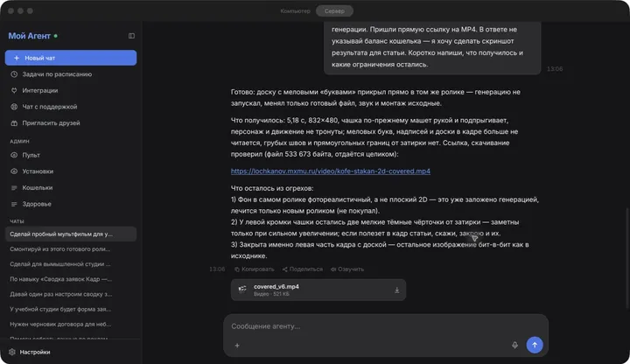Click the gift icon beside Пригласить друзей

pos(14,123)
